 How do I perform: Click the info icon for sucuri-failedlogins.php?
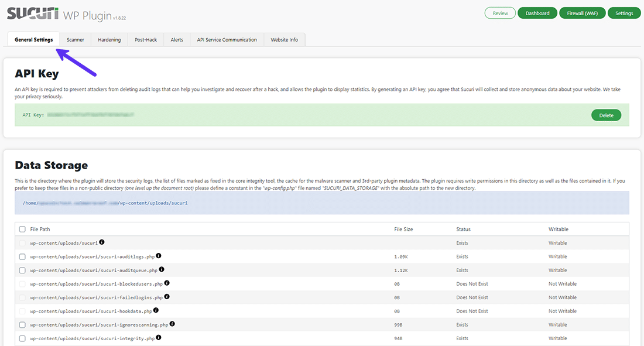pos(167,297)
